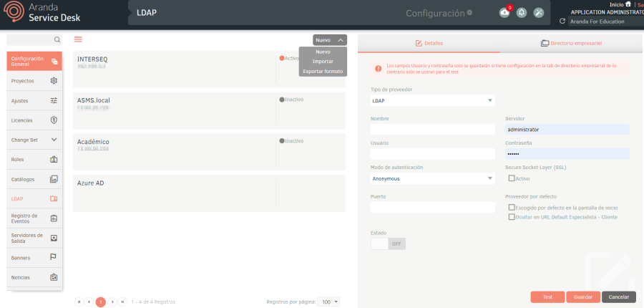
Task: Click the Usuario input field
Action: (432, 154)
